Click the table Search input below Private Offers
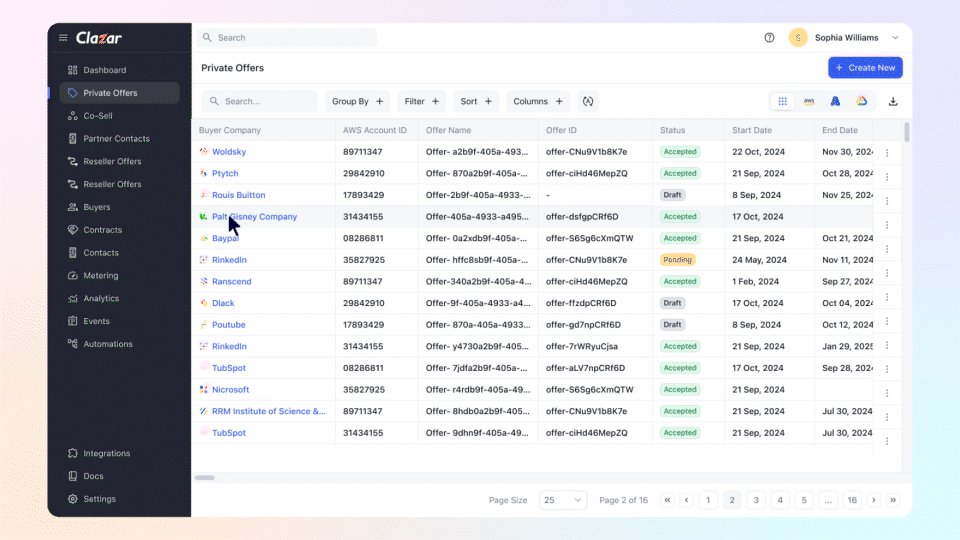The width and height of the screenshot is (960, 540). pos(260,102)
